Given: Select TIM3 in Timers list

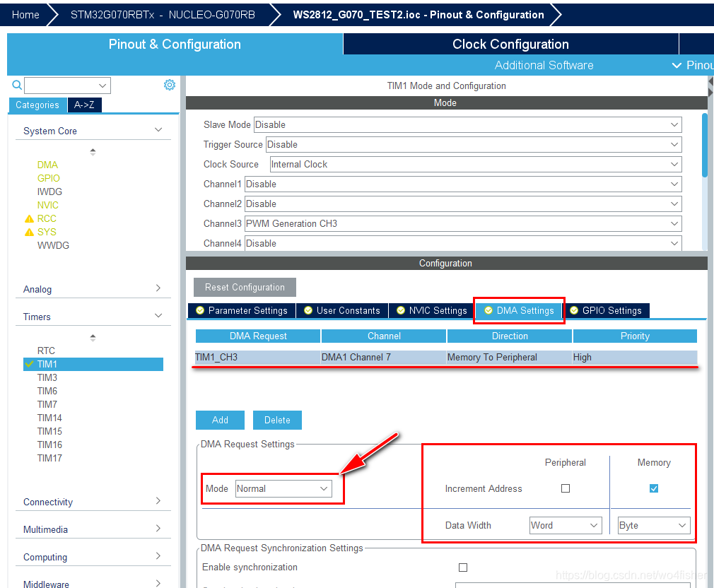Looking at the screenshot, I should tap(47, 377).
